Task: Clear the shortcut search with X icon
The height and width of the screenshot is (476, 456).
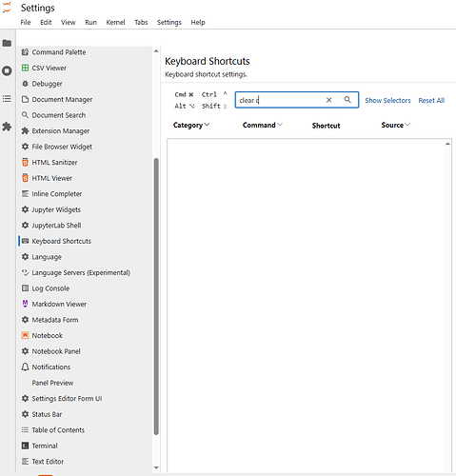Action: [328, 100]
